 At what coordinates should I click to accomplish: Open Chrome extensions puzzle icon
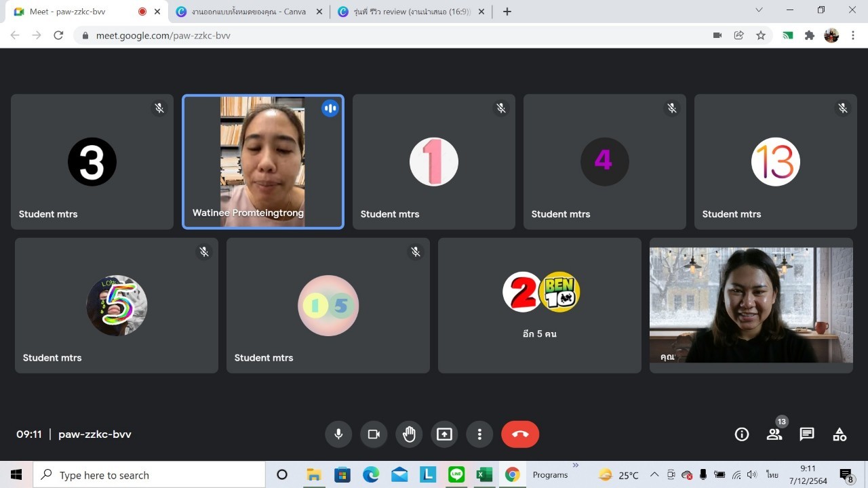click(809, 35)
